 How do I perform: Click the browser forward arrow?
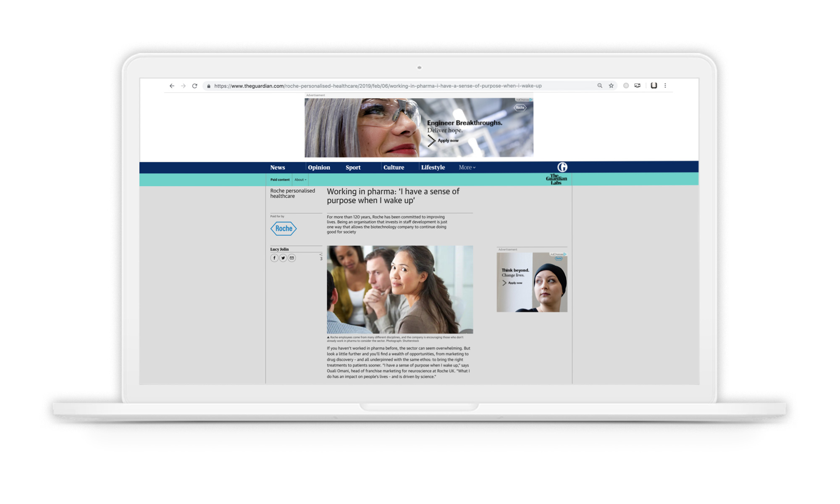pyautogui.click(x=183, y=86)
